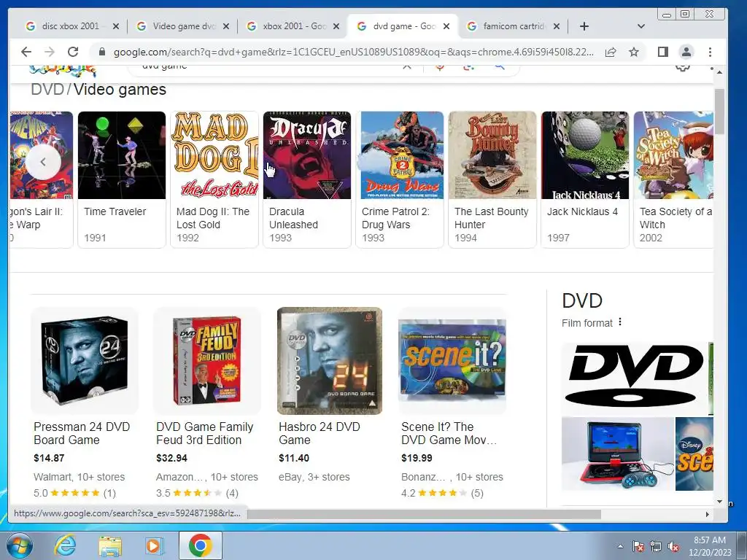Screen dimensions: 747x560
Task: Click the DVD logo image
Action: [634, 378]
